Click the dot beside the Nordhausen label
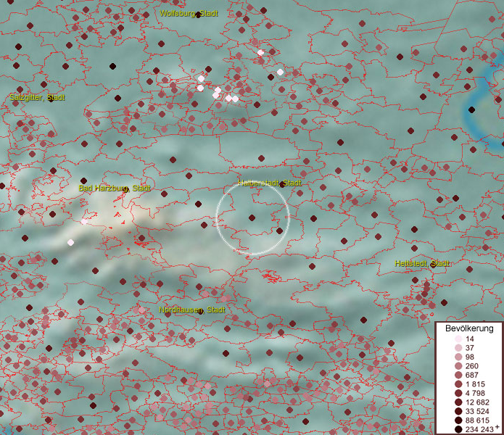 201,311
